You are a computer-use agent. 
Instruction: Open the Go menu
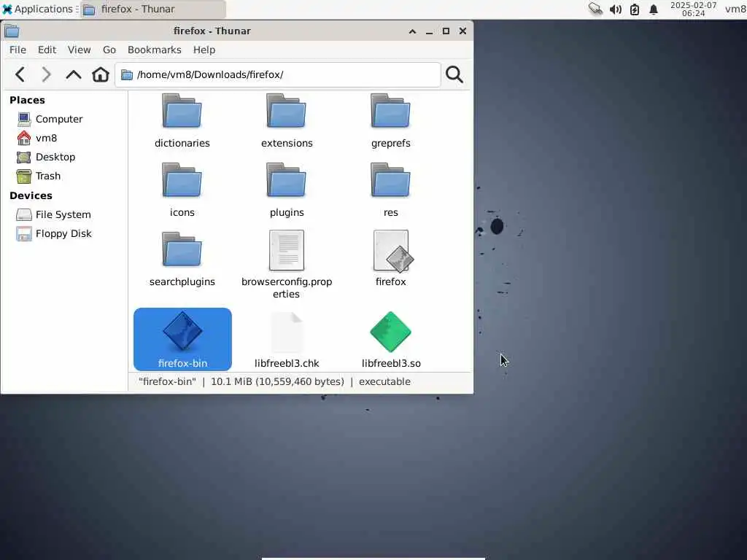tap(109, 50)
